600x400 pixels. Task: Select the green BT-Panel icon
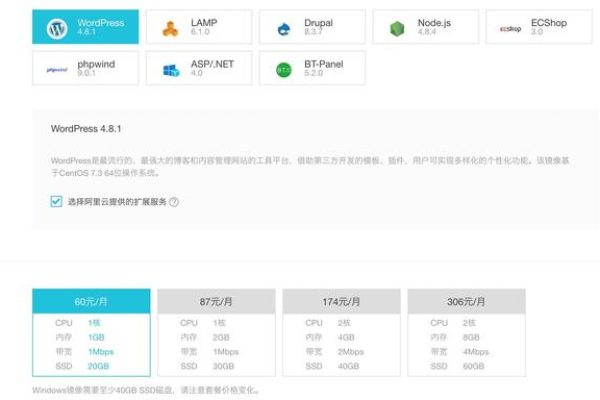[284, 70]
